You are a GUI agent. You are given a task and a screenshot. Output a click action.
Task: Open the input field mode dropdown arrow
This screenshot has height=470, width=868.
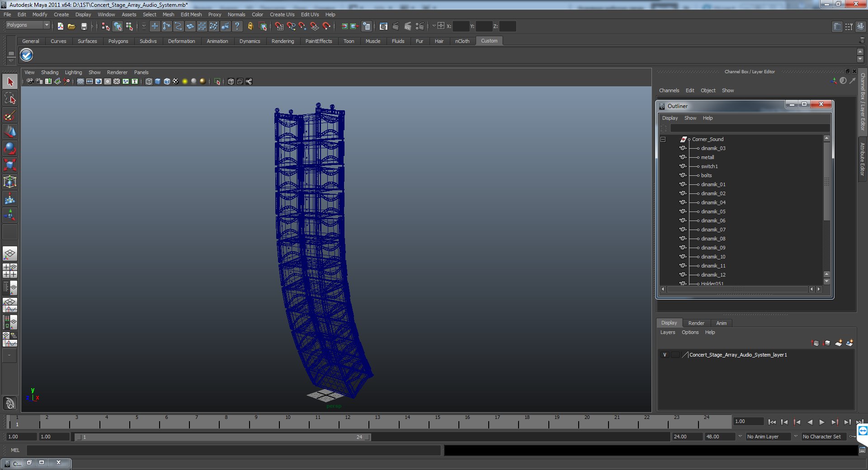pyautogui.click(x=434, y=26)
